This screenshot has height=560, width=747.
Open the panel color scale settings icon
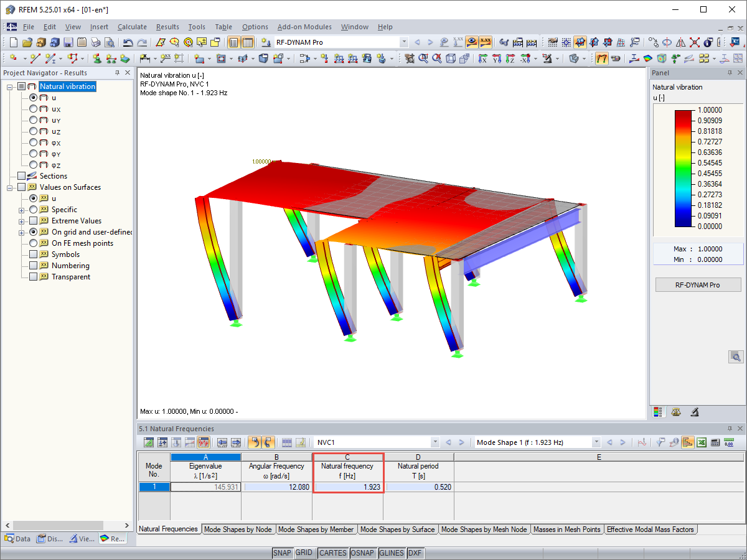[658, 412]
